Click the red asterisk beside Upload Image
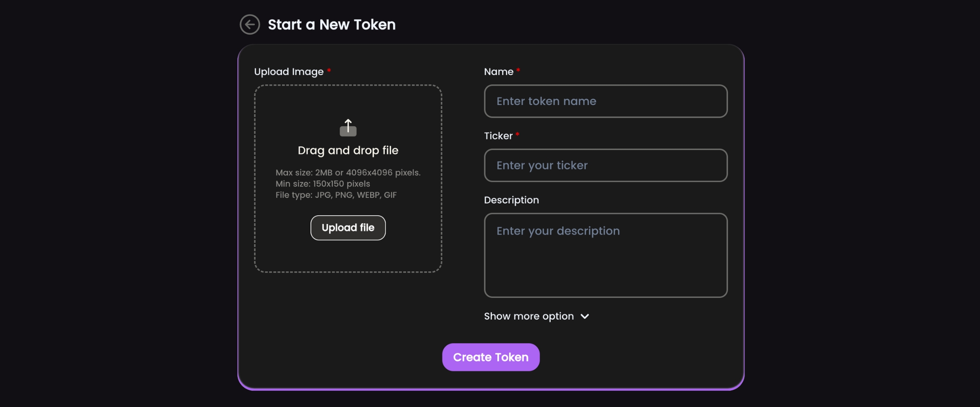 click(329, 70)
